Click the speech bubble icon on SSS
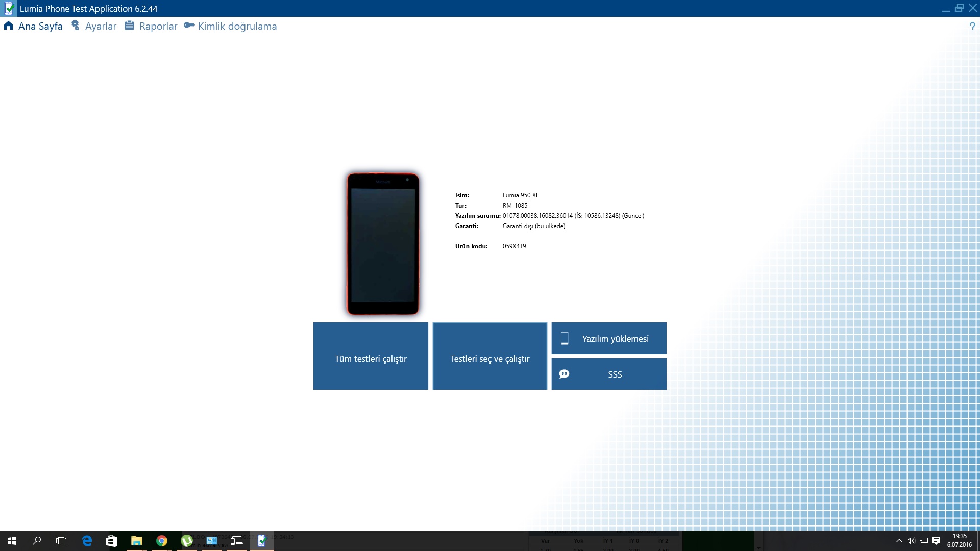Screen dimensions: 980x551 tap(564, 374)
